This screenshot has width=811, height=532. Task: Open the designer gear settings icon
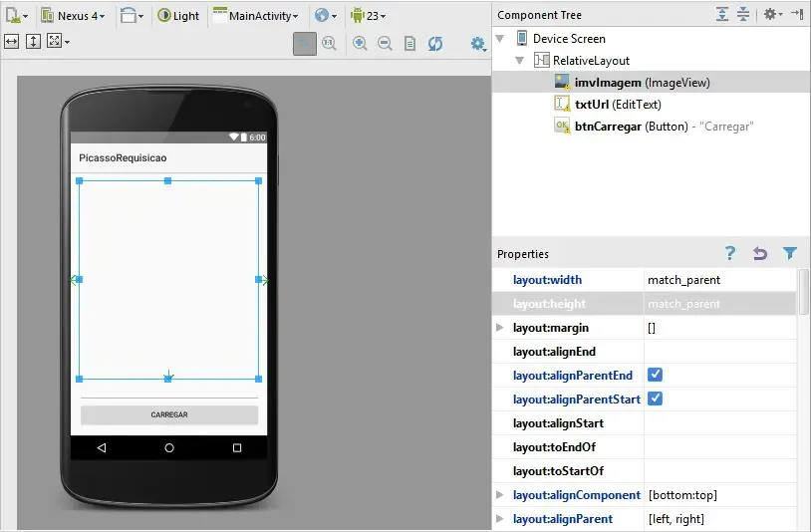coord(478,44)
